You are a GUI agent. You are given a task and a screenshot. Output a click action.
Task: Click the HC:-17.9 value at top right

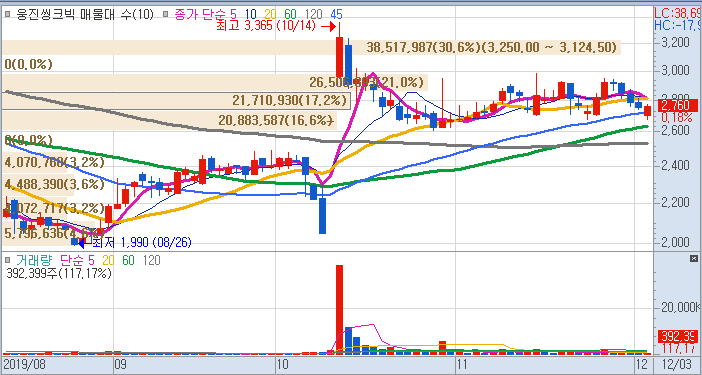[x=678, y=25]
